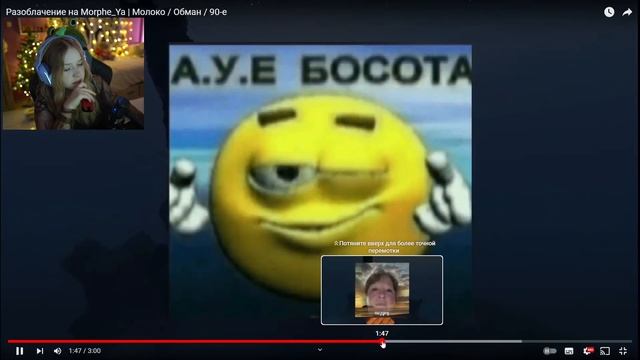The image size is (640, 360).
Task: Click the seek preview thumbnail
Action: coord(382,290)
